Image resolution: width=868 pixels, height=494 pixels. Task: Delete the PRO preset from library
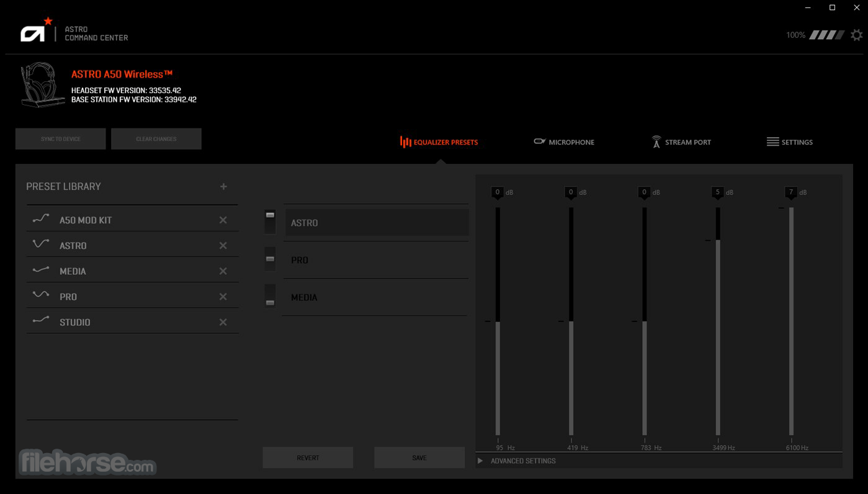(x=223, y=297)
